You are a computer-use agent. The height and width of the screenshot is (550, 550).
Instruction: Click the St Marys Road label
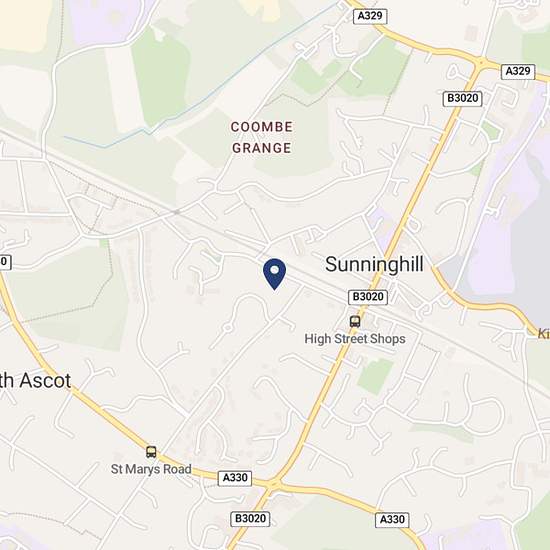coord(151,469)
